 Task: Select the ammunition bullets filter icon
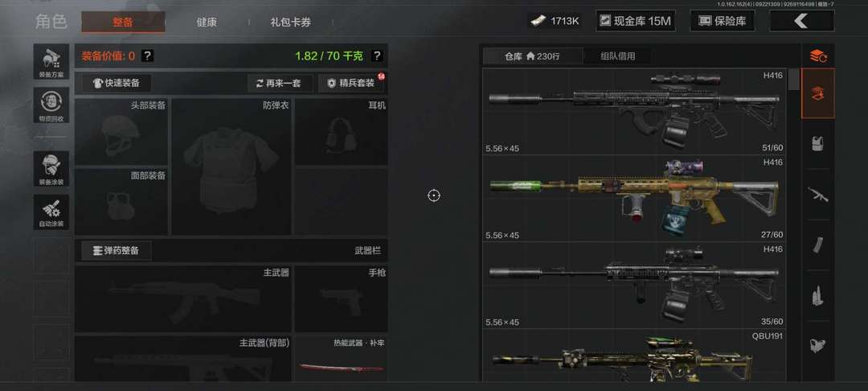click(x=817, y=296)
